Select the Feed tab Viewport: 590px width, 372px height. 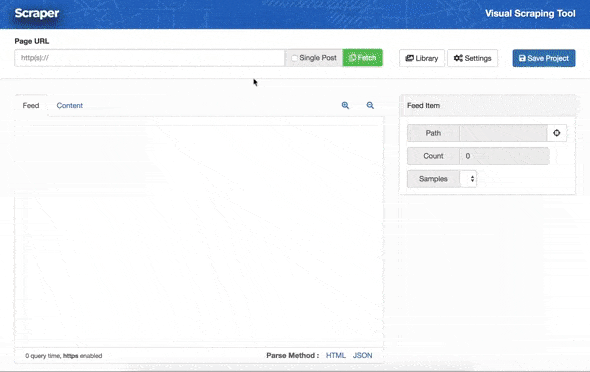31,106
